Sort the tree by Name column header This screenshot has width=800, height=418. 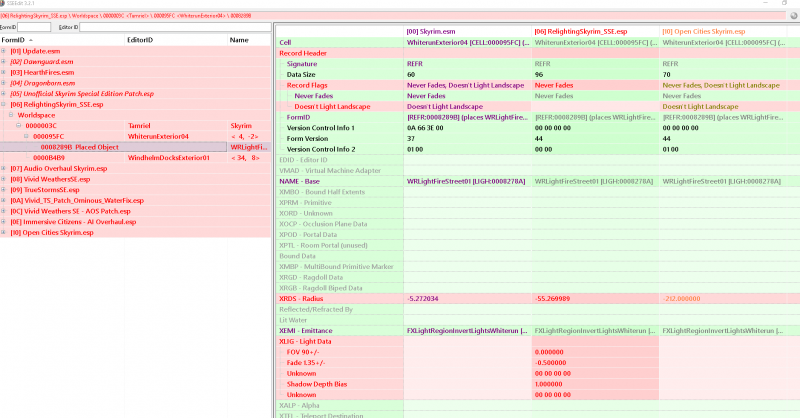click(x=249, y=40)
